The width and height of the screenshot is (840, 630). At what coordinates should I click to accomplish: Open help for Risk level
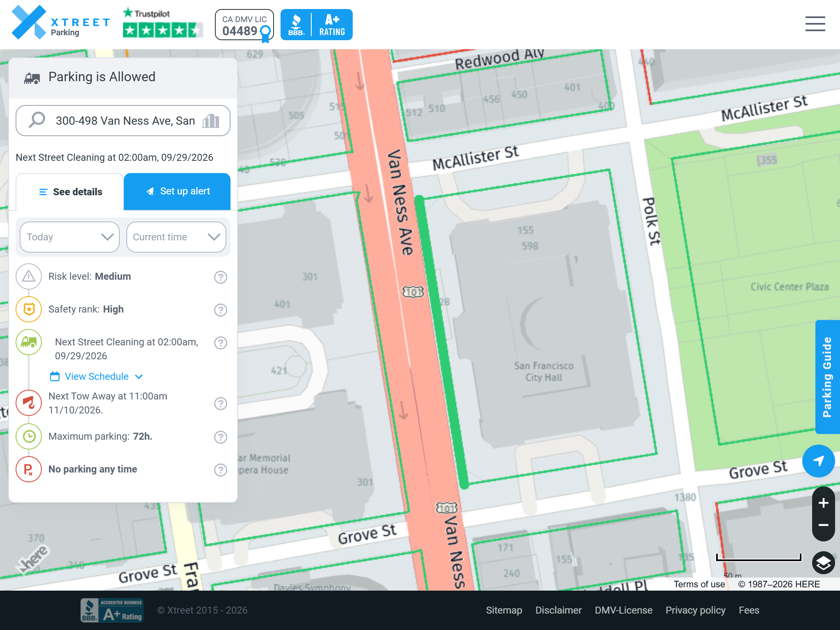coord(221,277)
